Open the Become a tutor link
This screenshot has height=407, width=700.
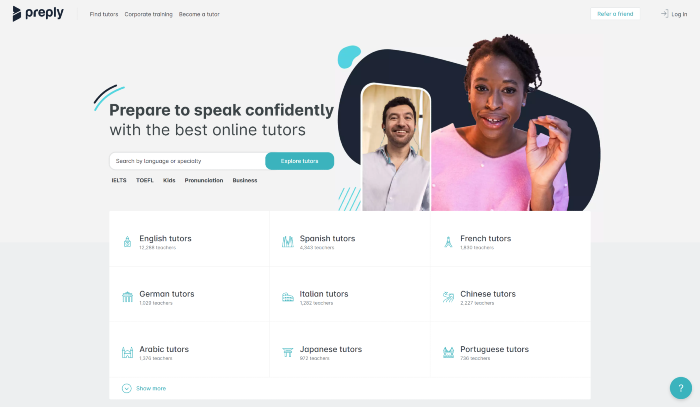(199, 14)
